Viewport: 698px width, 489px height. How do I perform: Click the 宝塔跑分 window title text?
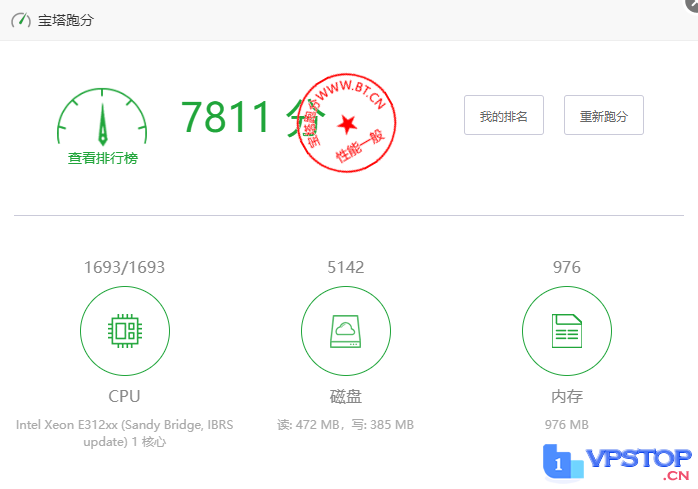(66, 20)
